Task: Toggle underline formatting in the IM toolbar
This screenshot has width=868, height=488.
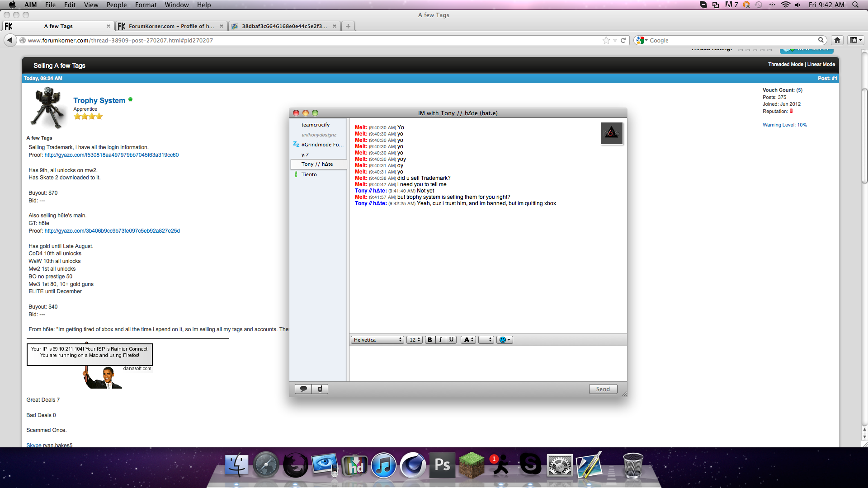Action: click(x=451, y=340)
